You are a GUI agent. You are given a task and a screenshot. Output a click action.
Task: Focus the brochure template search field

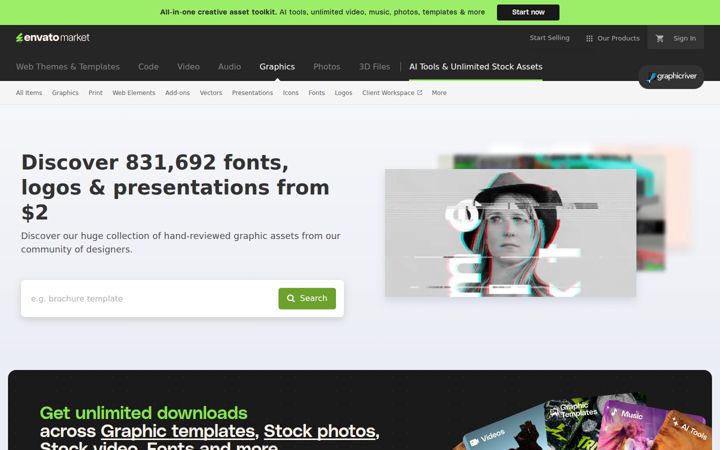coord(152,298)
